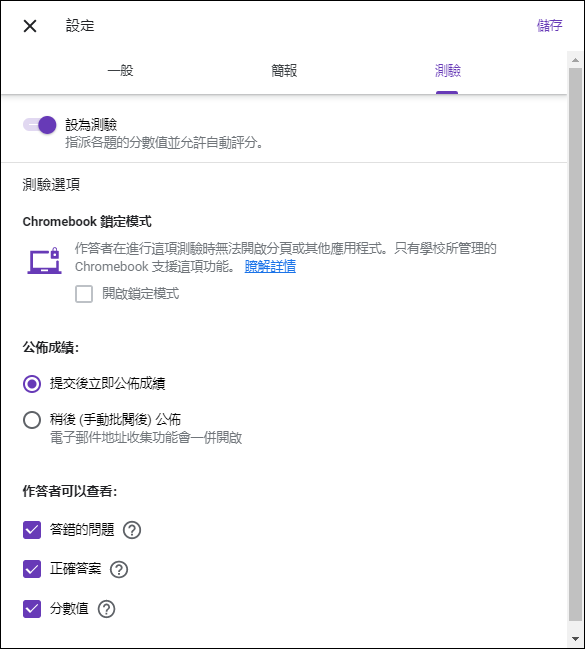Toggle the 設為測驗 switch off
This screenshot has width=585, height=649.
coord(40,125)
